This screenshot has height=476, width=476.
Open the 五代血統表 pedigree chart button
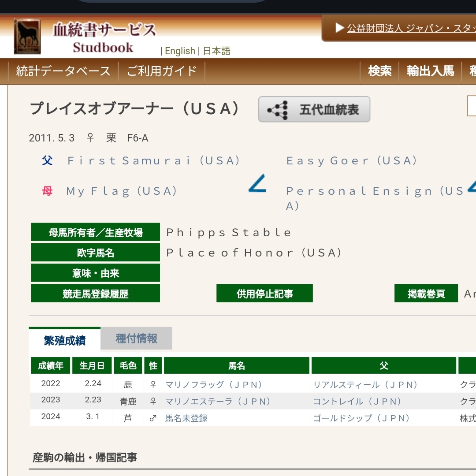314,109
